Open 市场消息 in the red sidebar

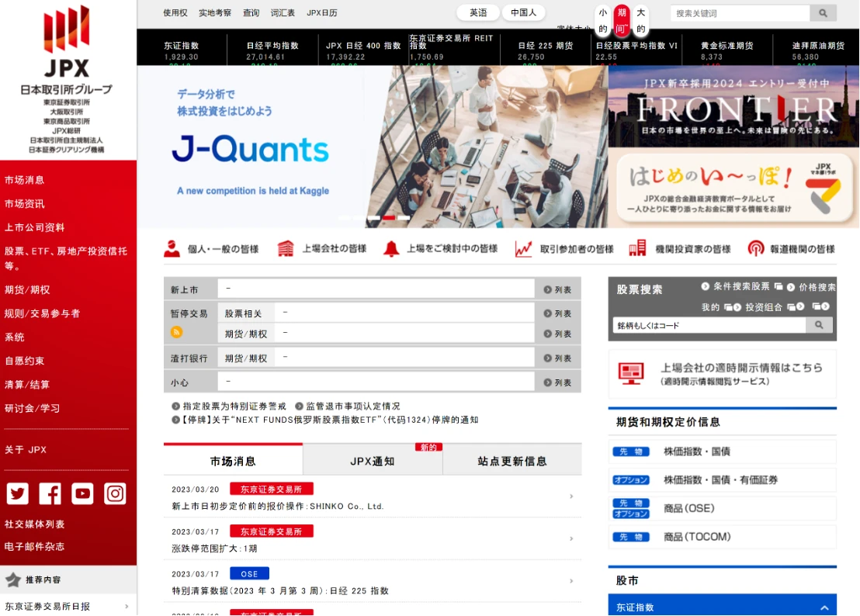[x=25, y=180]
